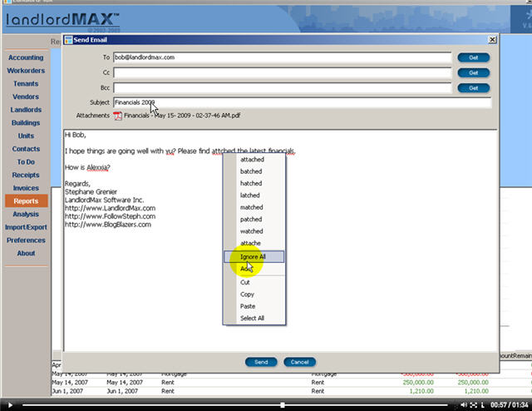Click the Send Email window title icon

tap(68, 40)
